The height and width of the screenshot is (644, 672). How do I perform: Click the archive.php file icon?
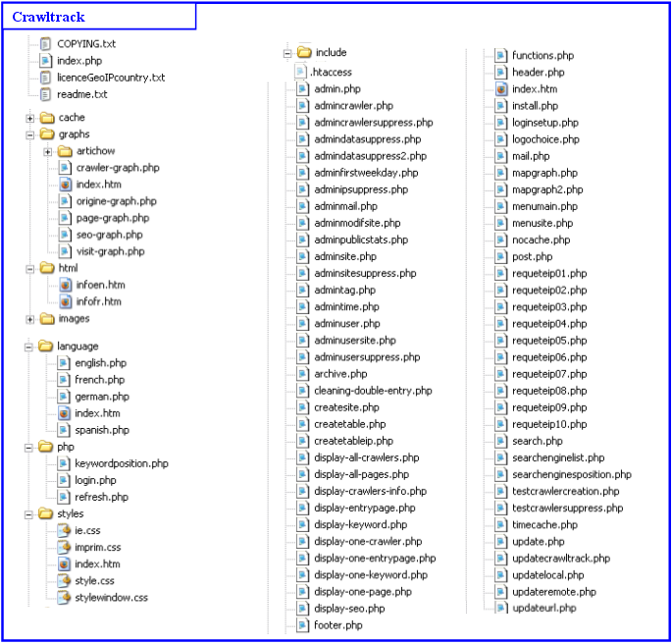(302, 374)
